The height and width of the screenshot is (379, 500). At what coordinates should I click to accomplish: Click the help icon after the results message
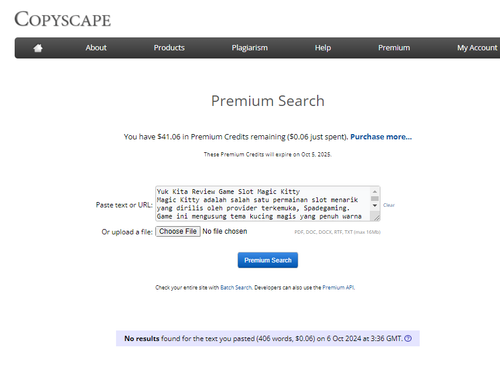(x=408, y=339)
